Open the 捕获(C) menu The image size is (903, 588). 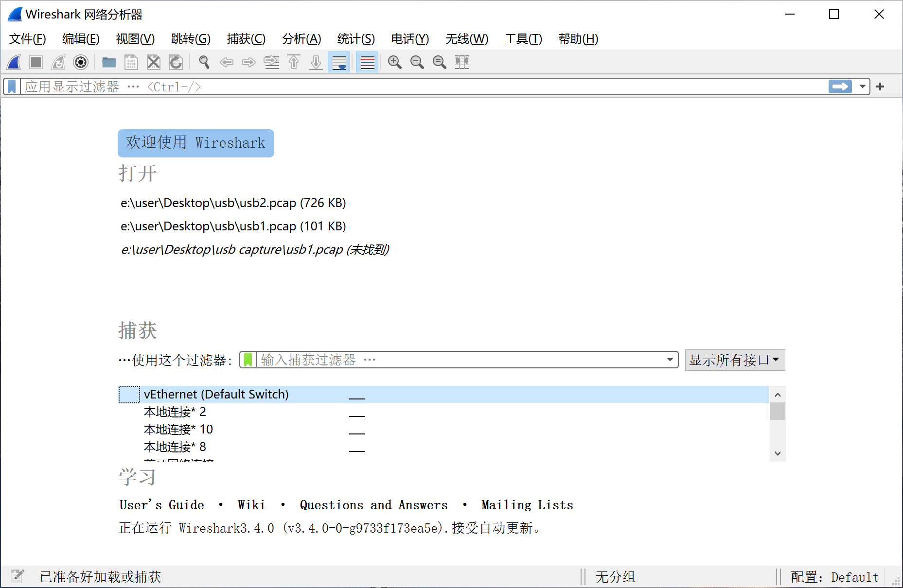[247, 39]
